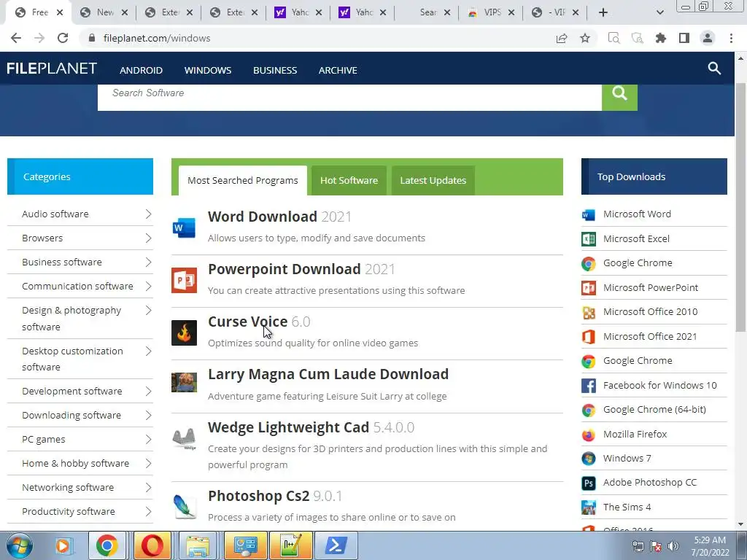This screenshot has height=560, width=747.
Task: Switch to the VIPS browser tab
Action: (491, 12)
